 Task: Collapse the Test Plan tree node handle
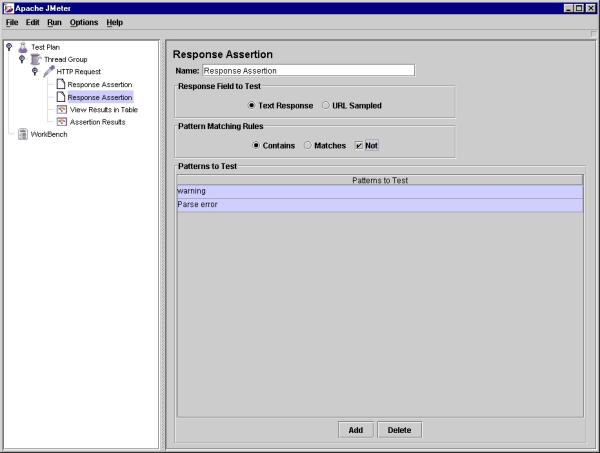coord(9,47)
